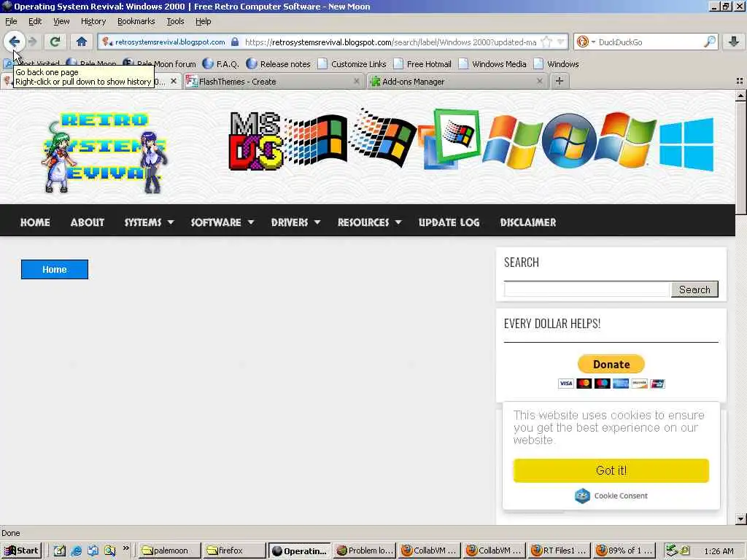Expand the DRIVERS dropdown menu

(295, 222)
